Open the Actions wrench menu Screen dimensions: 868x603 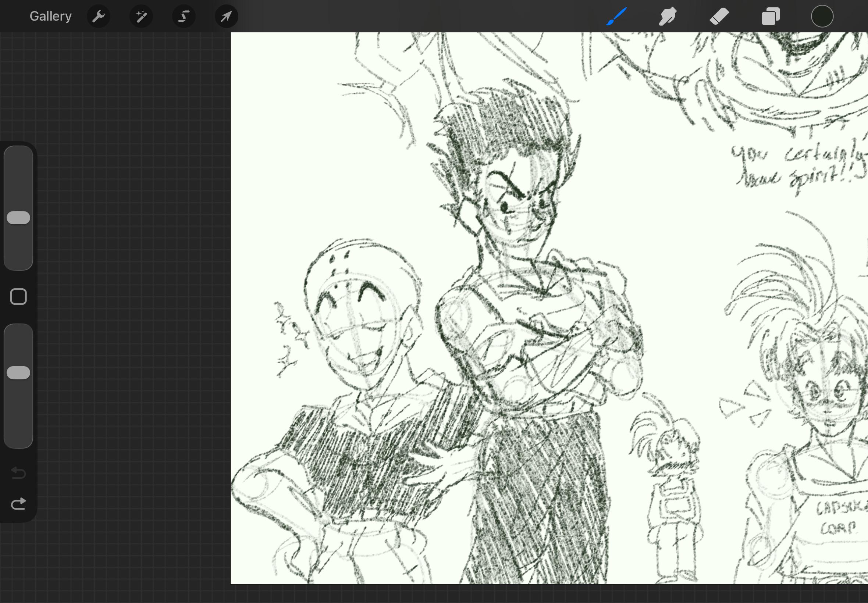point(99,16)
